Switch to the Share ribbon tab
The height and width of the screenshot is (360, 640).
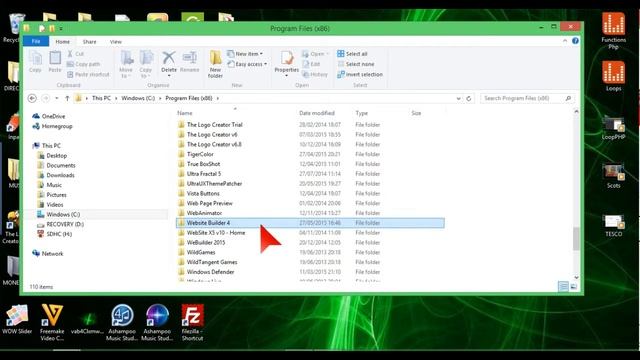tap(89, 42)
